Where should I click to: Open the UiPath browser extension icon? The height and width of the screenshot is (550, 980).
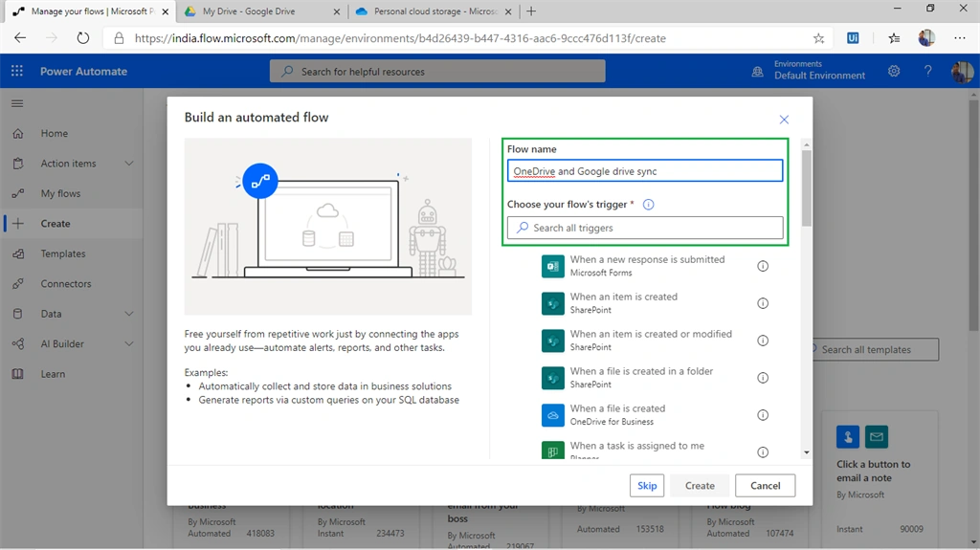(853, 38)
